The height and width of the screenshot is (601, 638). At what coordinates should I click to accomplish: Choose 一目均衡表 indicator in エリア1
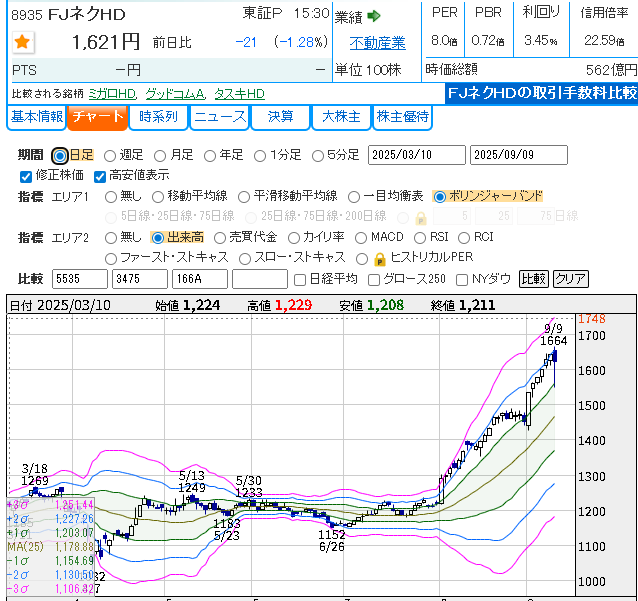(354, 196)
